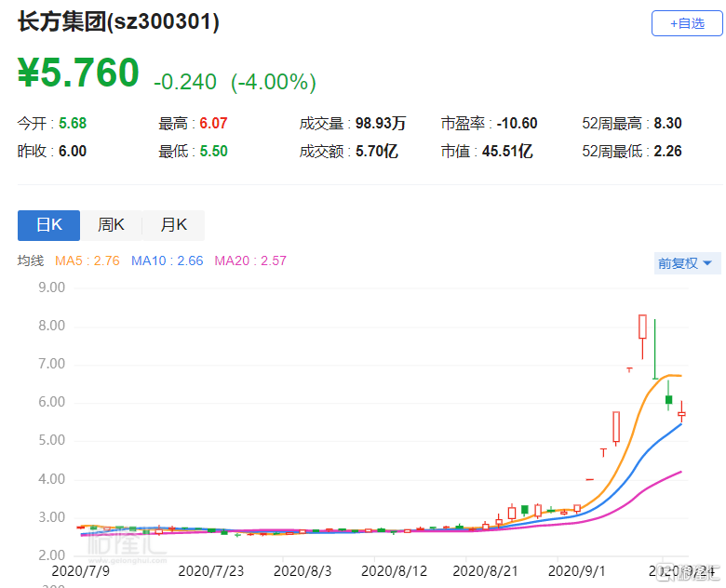
Task: Click the 市值 value 45.51亿
Action: click(505, 151)
